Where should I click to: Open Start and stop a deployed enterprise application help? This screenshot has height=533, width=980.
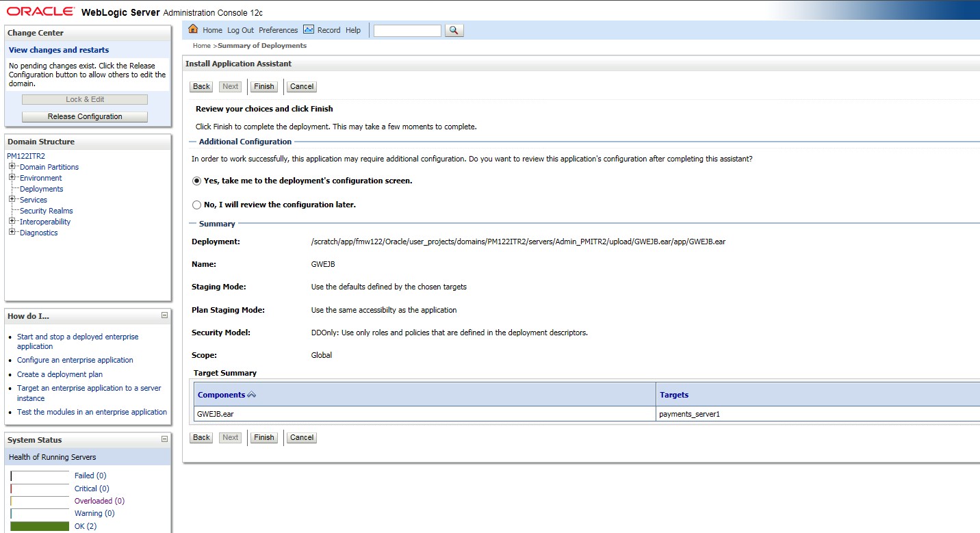point(77,341)
